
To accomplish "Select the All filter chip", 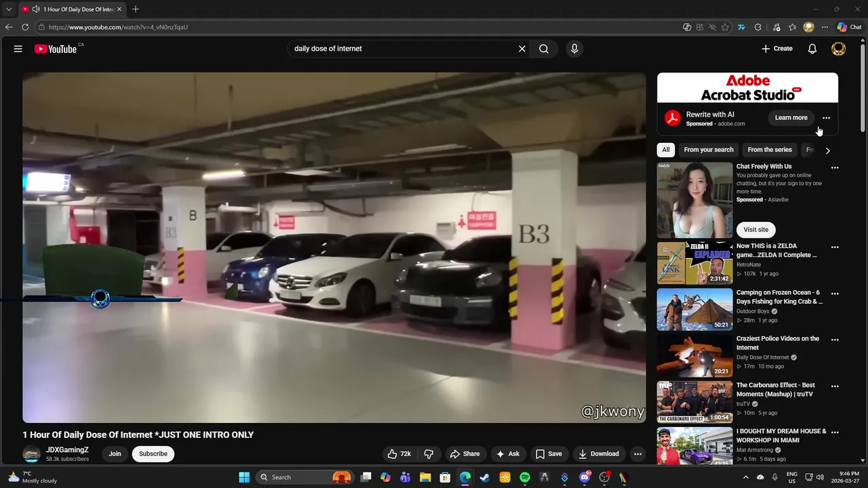I will coord(666,150).
